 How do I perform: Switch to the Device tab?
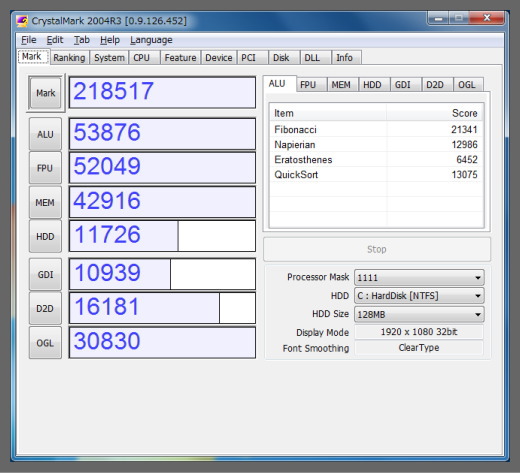219,58
